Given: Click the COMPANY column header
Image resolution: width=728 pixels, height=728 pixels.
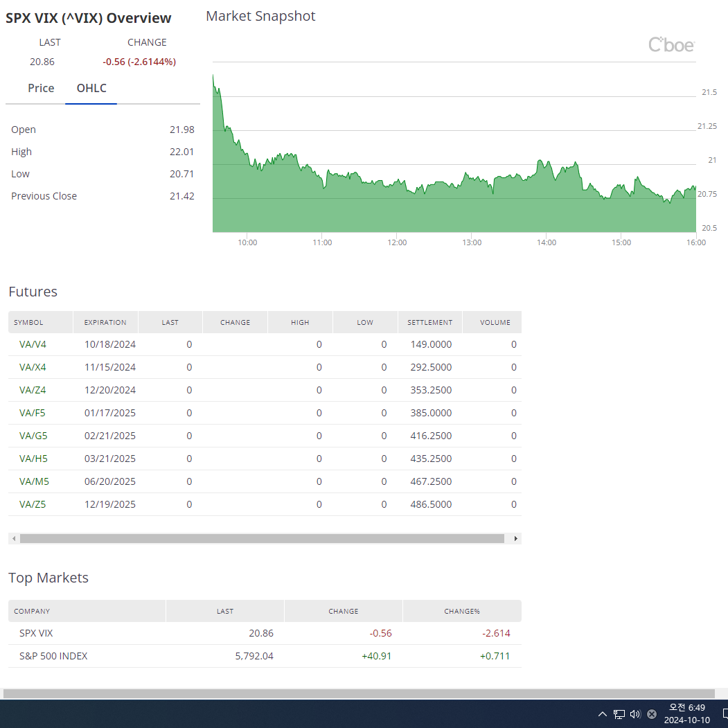Looking at the screenshot, I should (x=87, y=611).
